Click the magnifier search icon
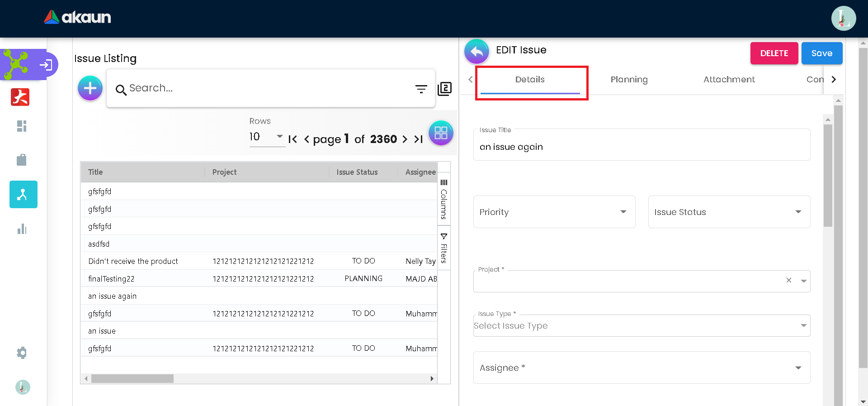The width and height of the screenshot is (868, 406). coord(121,90)
